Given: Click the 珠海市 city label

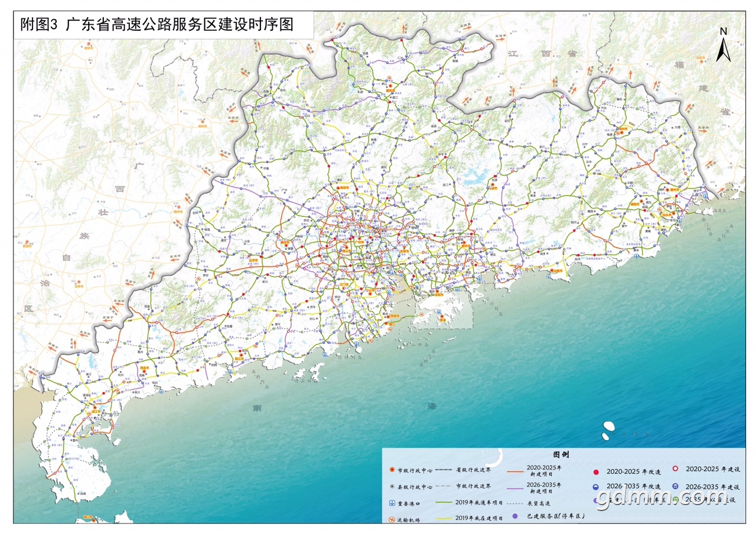Looking at the screenshot, I should coord(395,316).
